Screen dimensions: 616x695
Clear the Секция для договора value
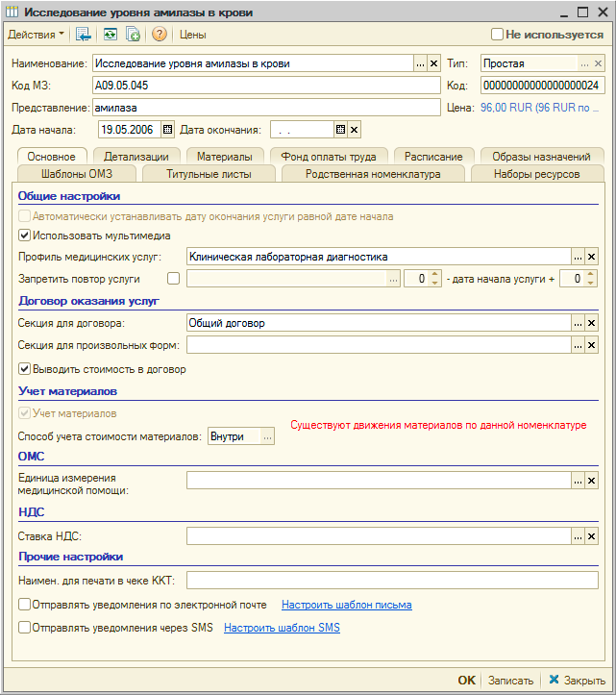(592, 323)
